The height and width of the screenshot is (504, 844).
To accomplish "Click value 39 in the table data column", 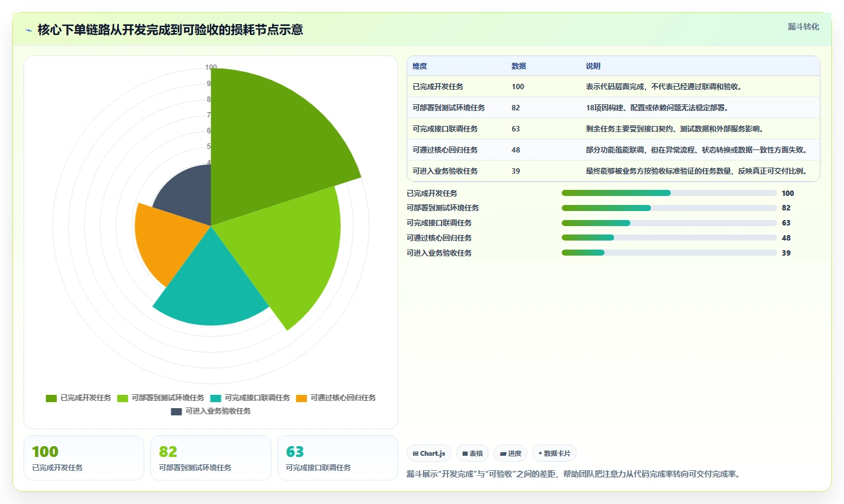I will pyautogui.click(x=516, y=171).
